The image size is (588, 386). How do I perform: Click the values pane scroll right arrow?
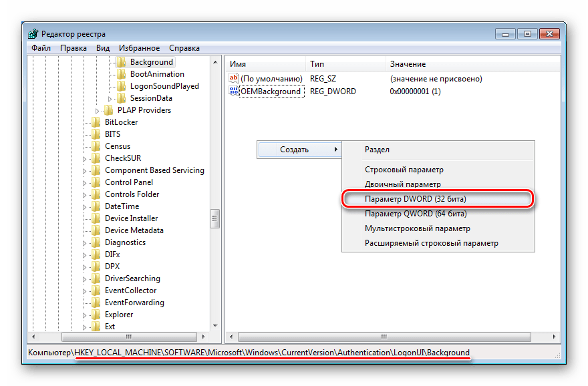pyautogui.click(x=554, y=337)
